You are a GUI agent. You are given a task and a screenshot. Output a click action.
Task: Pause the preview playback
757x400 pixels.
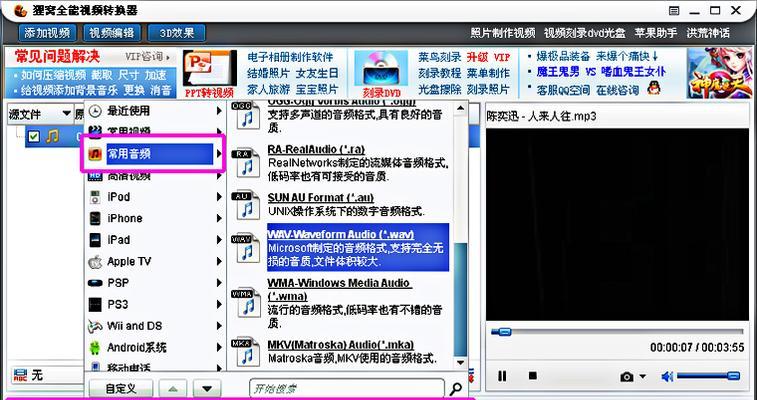503,376
